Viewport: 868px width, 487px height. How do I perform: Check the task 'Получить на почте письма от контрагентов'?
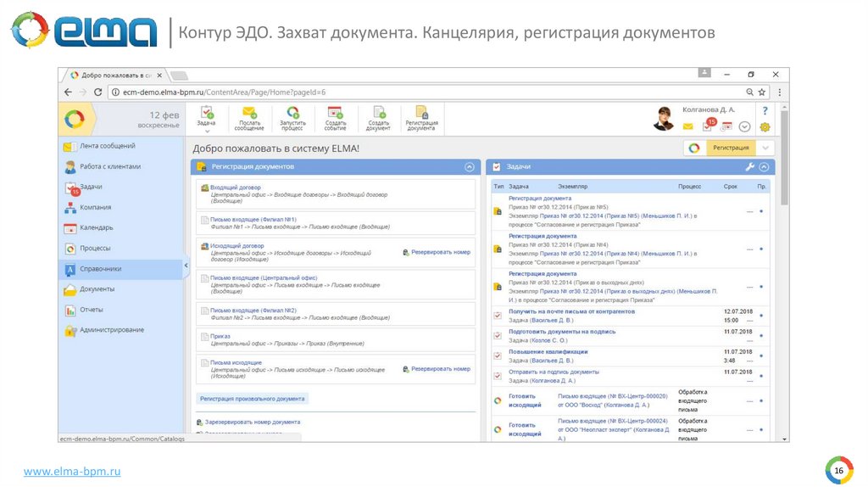[498, 316]
